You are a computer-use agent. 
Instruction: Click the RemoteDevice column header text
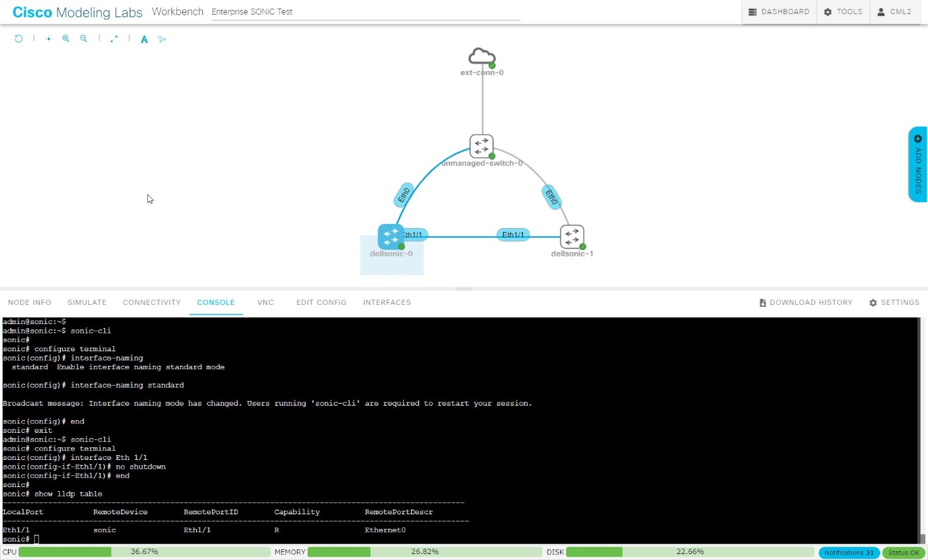121,512
